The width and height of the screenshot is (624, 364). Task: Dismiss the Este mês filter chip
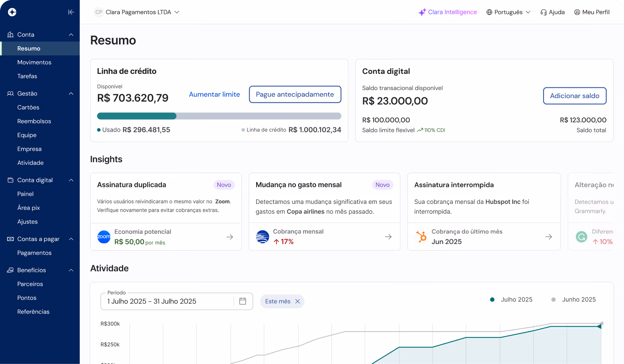pos(297,301)
